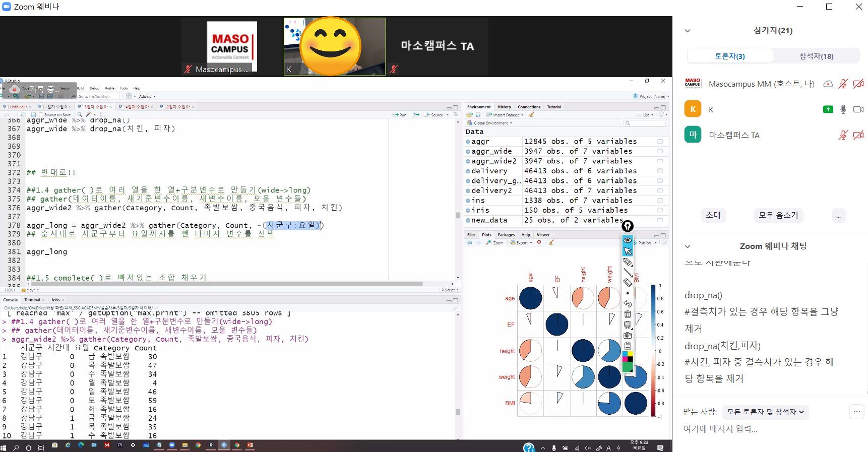Switch to the 참석자(18) attendees tab
The height and width of the screenshot is (452, 868).
[816, 56]
